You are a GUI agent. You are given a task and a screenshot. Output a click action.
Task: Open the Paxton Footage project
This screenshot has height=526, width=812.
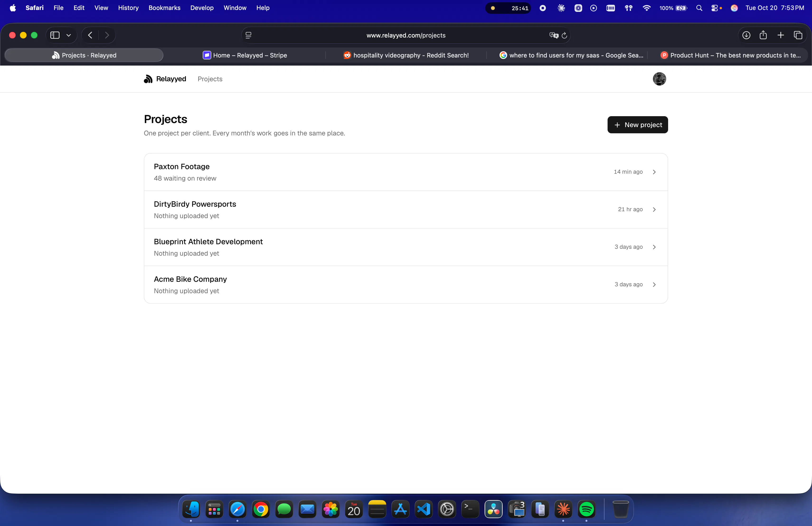coord(406,172)
